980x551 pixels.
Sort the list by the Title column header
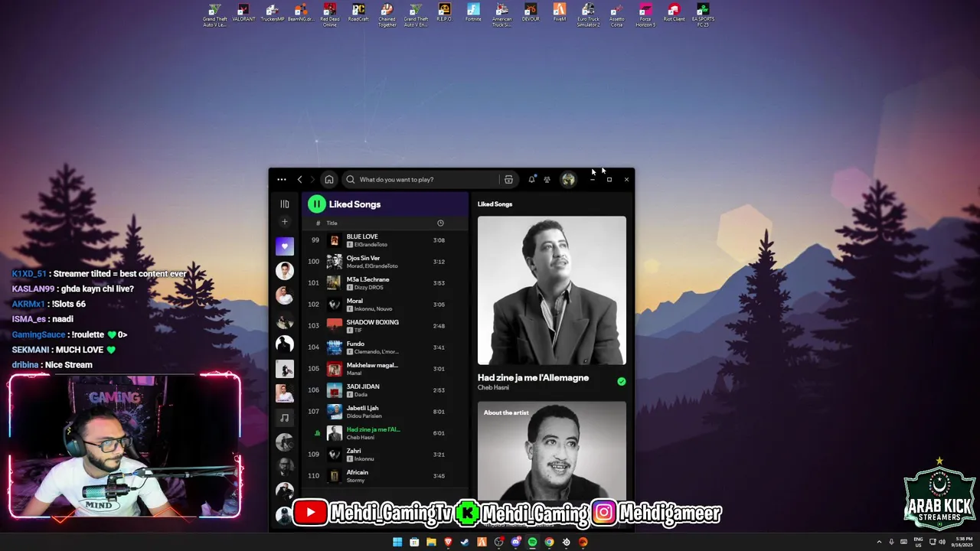point(332,223)
